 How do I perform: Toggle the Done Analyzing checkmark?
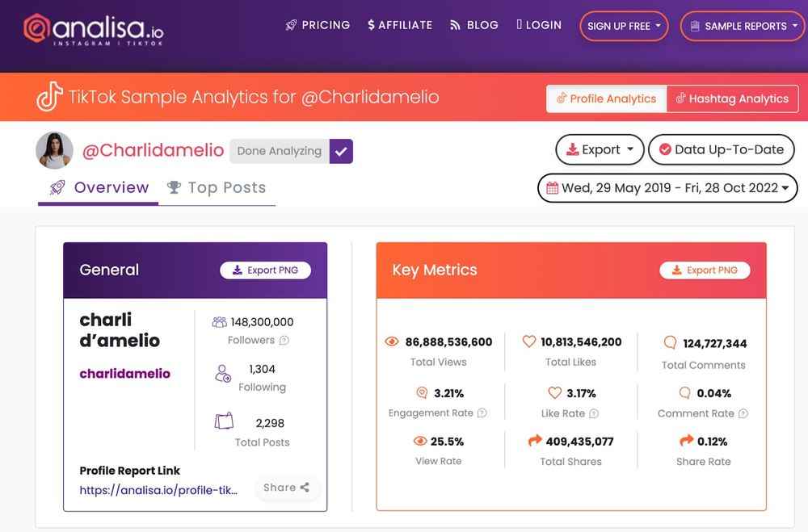[x=340, y=151]
